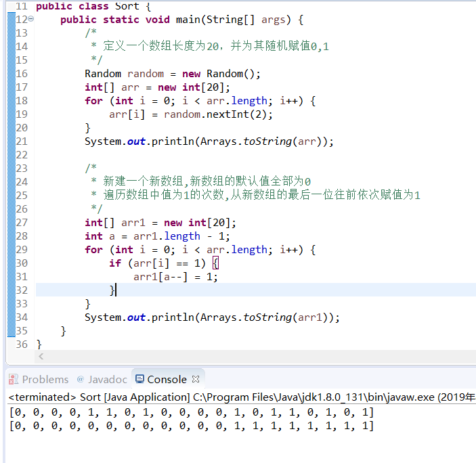Click 'System.out.println(Arrays.toString(arr));' line

209,141
